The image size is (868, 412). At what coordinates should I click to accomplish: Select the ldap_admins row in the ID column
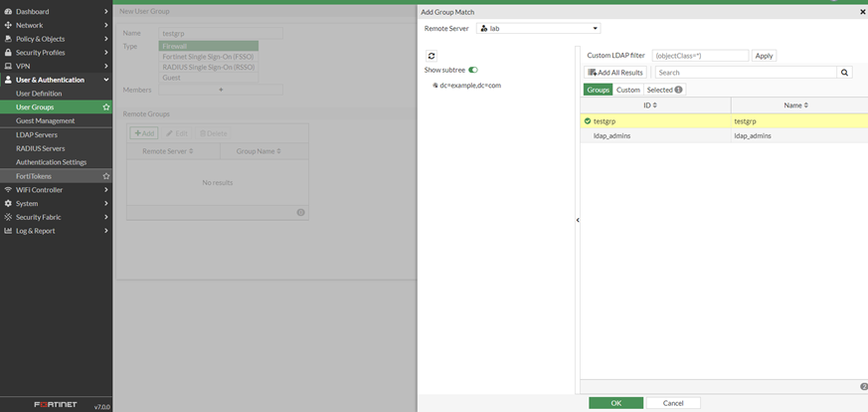pos(655,135)
